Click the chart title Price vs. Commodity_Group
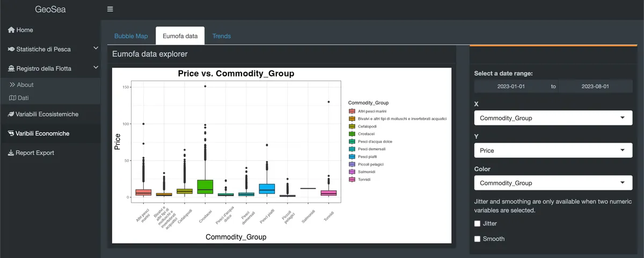The width and height of the screenshot is (644, 258). (x=236, y=74)
